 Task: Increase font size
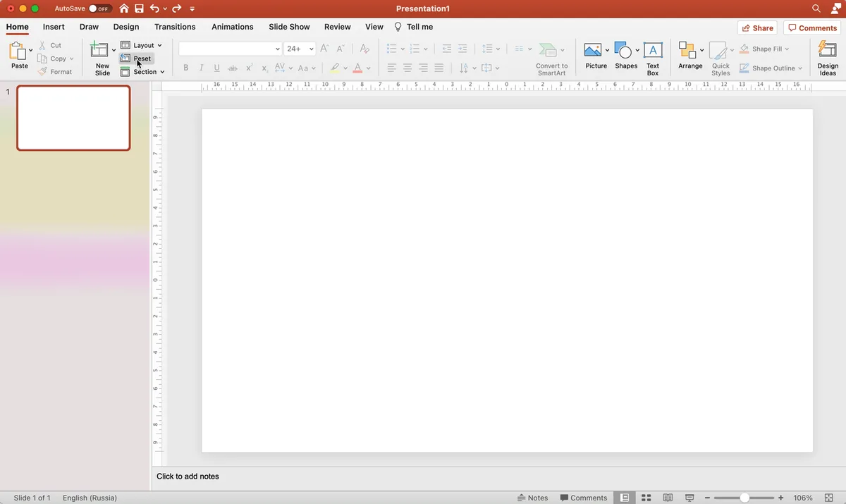(324, 49)
